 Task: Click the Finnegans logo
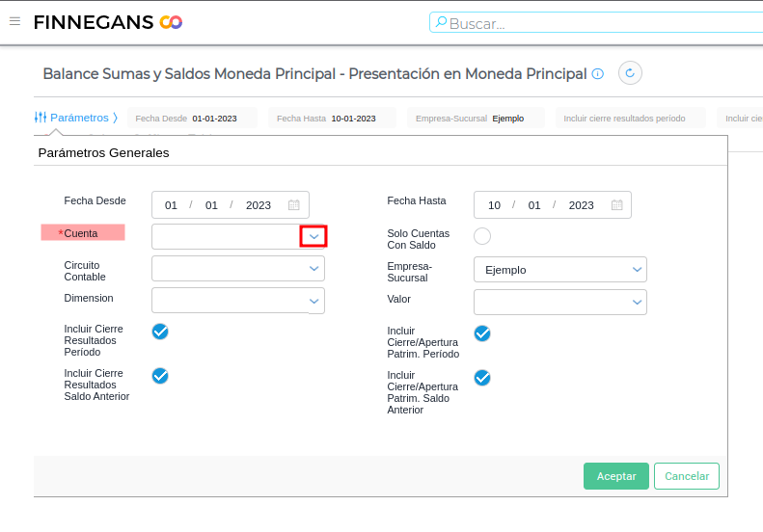(107, 22)
